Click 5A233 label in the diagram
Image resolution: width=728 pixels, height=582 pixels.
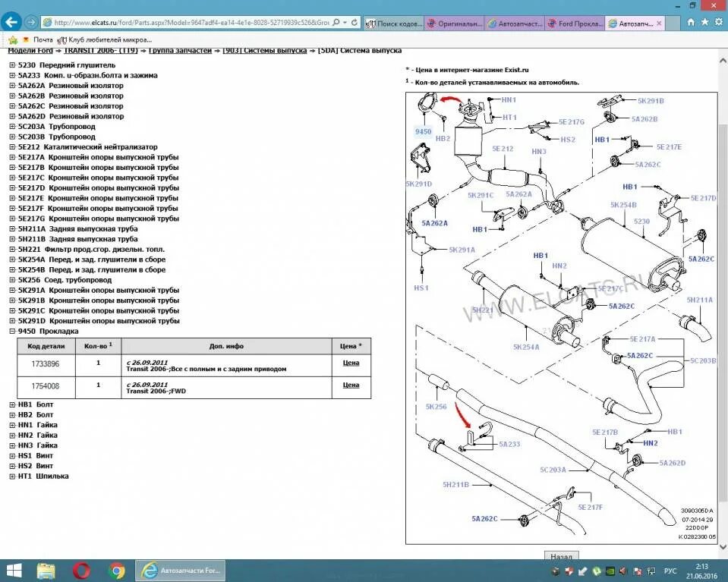tap(509, 444)
